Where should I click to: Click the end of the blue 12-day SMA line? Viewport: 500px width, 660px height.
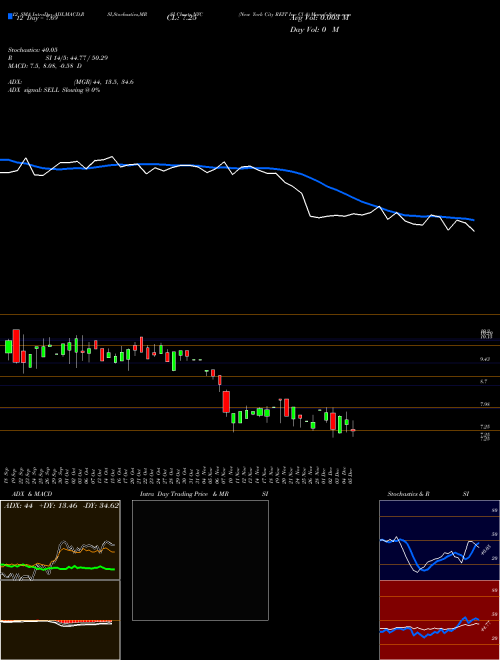474,220
